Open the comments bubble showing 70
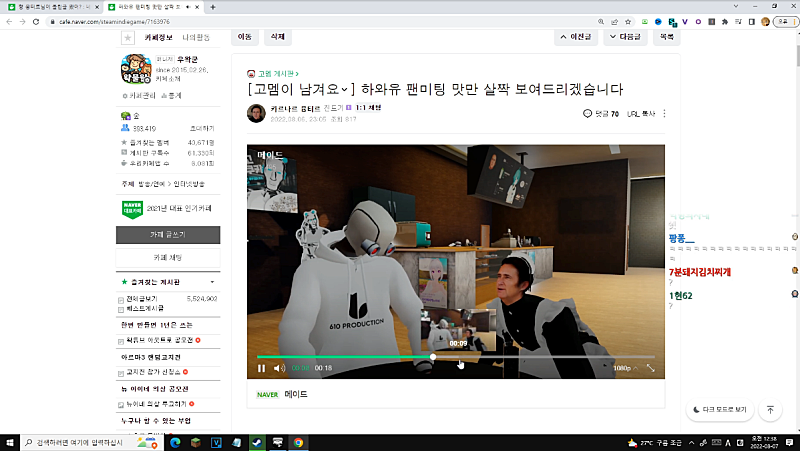This screenshot has height=451, width=800. (x=601, y=114)
